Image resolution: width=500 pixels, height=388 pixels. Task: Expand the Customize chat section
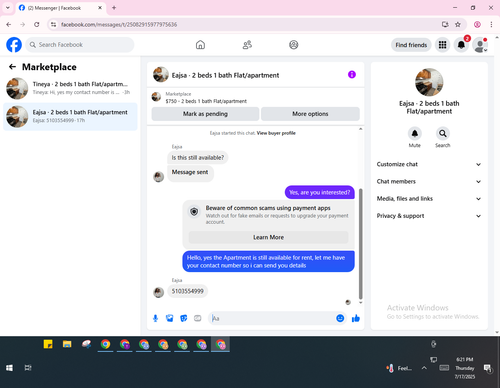tap(429, 164)
